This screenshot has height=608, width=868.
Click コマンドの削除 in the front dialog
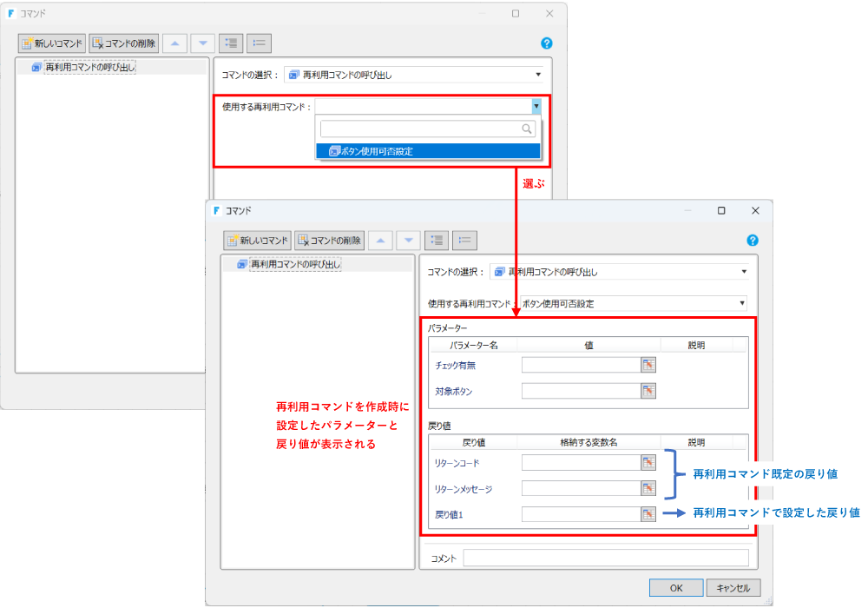[x=329, y=241]
